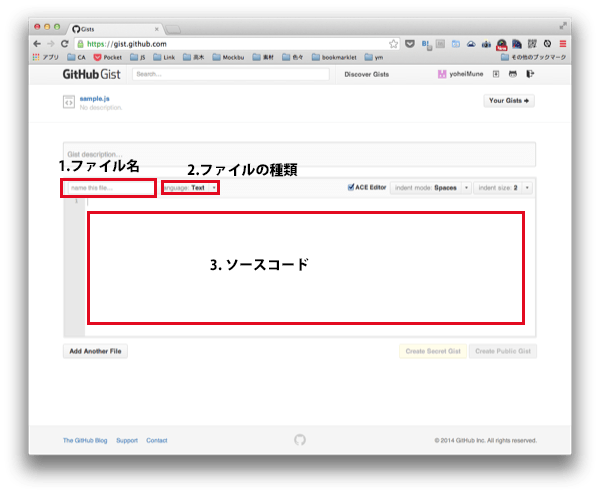This screenshot has width=600, height=494.
Task: Reload the page with the refresh icon
Action: coord(65,44)
